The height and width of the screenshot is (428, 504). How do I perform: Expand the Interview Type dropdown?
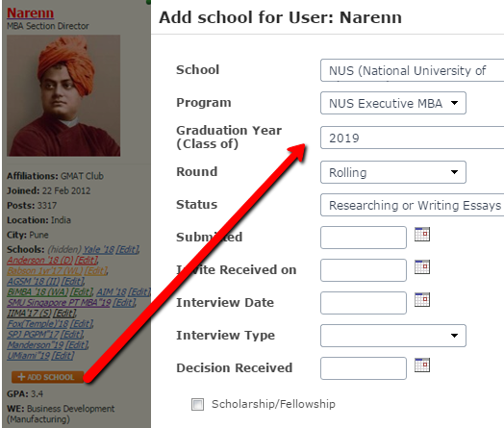tap(393, 336)
